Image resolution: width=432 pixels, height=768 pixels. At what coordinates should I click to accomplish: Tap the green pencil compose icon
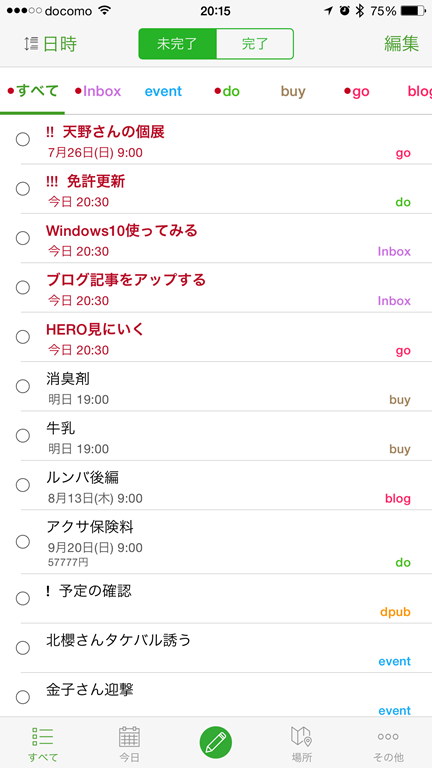click(216, 743)
